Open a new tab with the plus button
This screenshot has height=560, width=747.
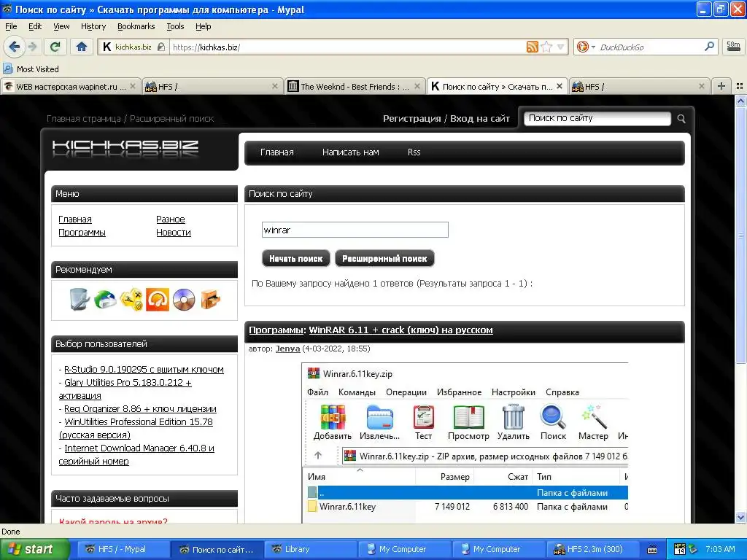(x=721, y=86)
